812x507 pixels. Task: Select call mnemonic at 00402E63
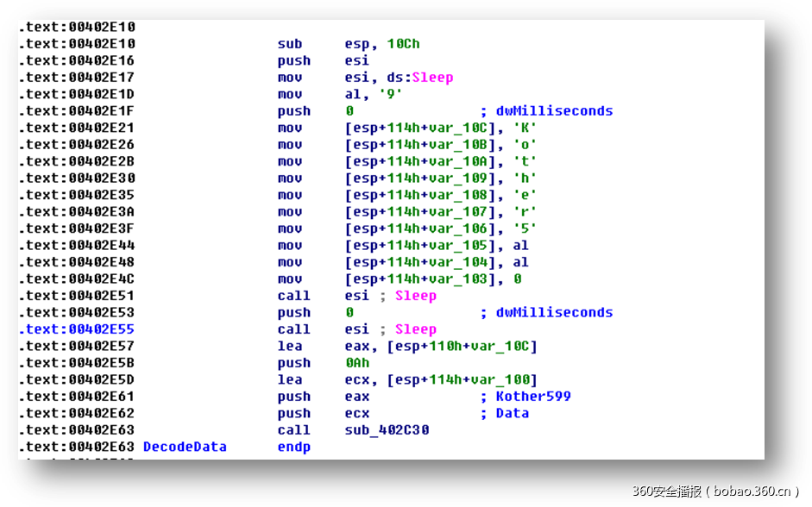pos(294,430)
